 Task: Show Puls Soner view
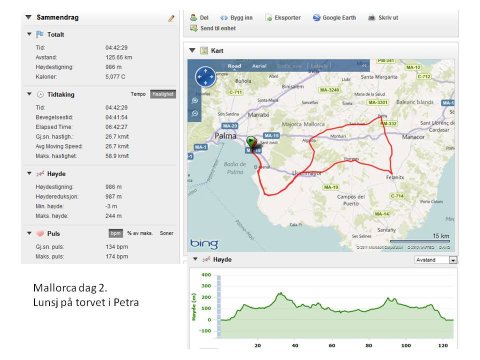pyautogui.click(x=166, y=233)
